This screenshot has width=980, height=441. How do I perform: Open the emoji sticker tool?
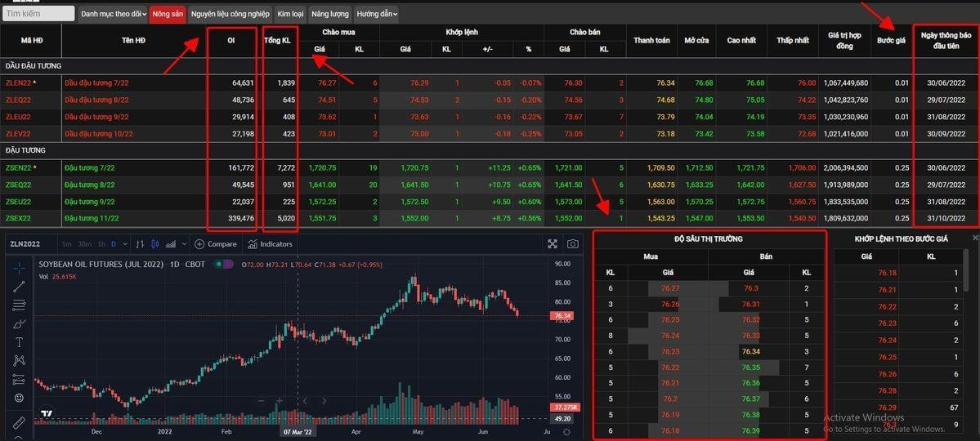(x=19, y=398)
